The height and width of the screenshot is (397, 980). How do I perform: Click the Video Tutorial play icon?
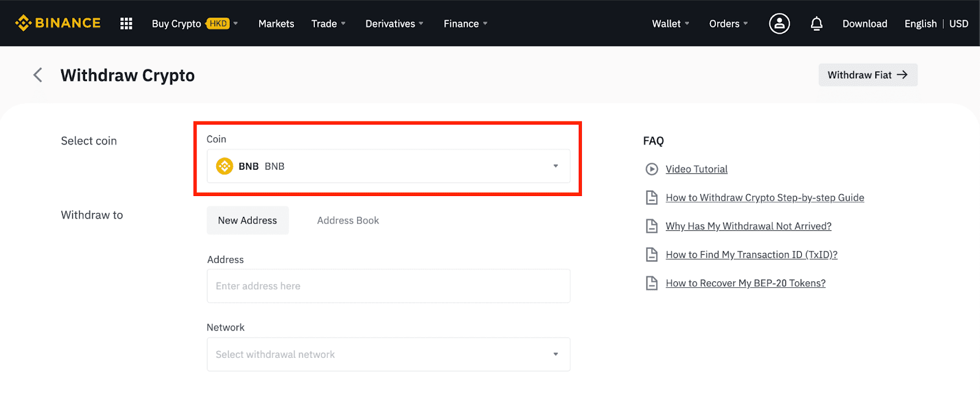point(652,169)
